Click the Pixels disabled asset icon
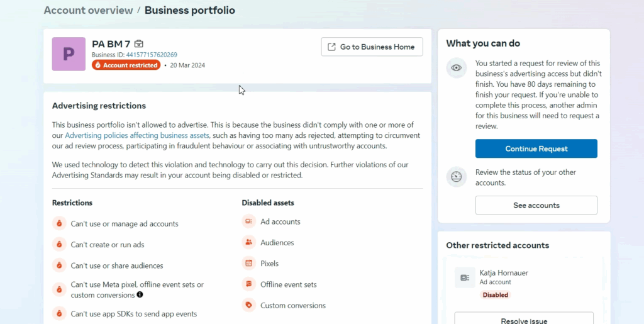 (248, 264)
